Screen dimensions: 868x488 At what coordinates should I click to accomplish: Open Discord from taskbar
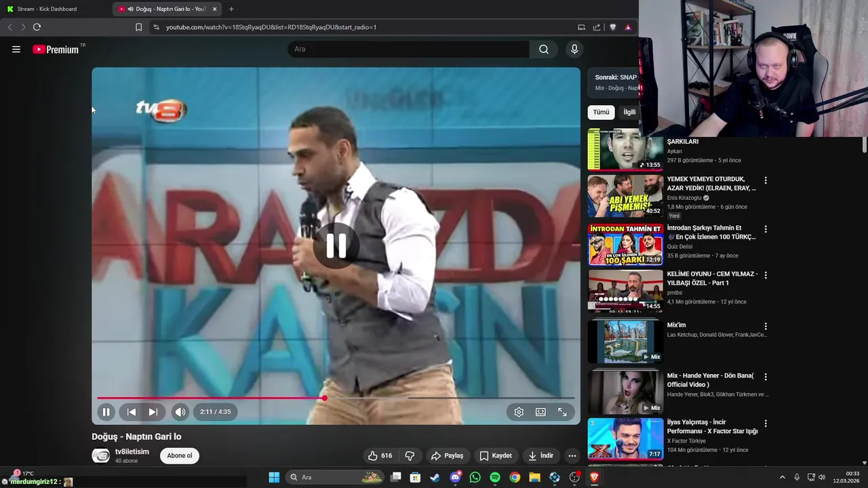click(x=455, y=477)
